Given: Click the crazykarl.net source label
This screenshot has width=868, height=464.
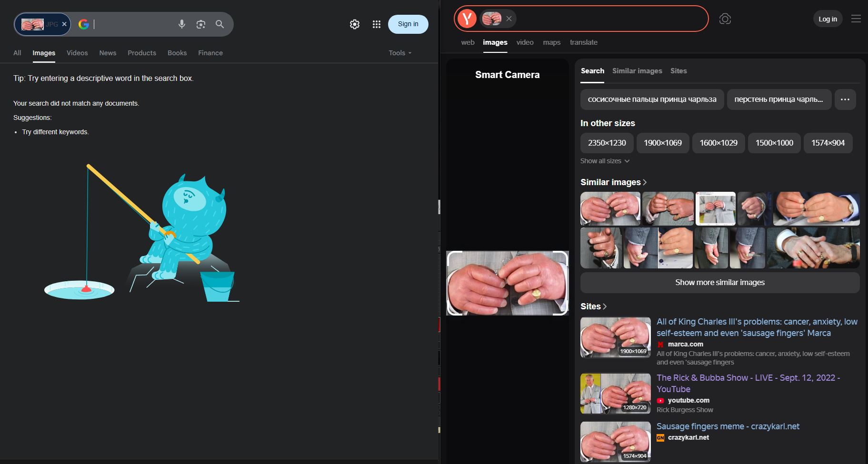Looking at the screenshot, I should [x=688, y=437].
